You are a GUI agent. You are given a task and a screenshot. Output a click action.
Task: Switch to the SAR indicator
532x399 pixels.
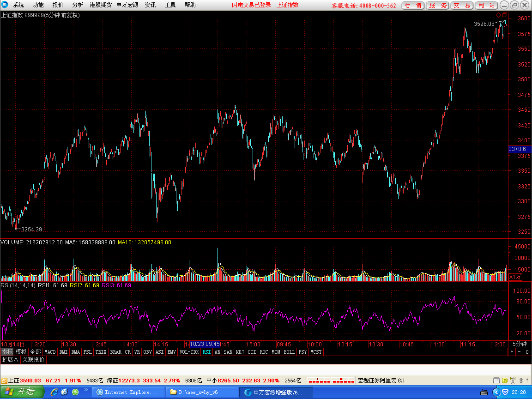[228, 352]
